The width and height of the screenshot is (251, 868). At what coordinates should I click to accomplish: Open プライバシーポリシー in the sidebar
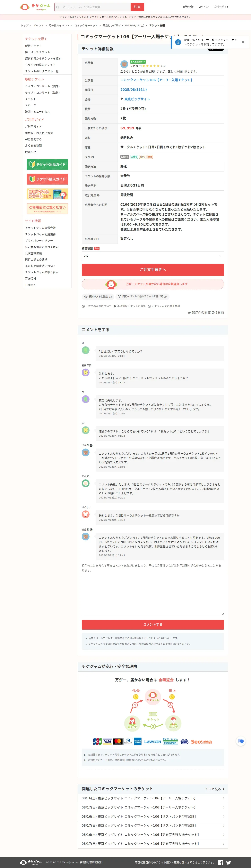pyautogui.click(x=39, y=241)
